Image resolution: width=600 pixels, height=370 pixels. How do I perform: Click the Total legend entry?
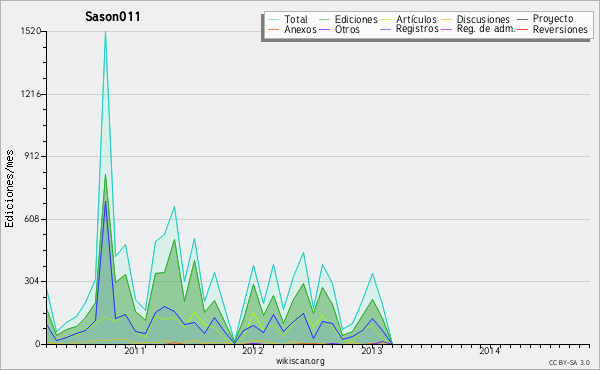coord(288,19)
